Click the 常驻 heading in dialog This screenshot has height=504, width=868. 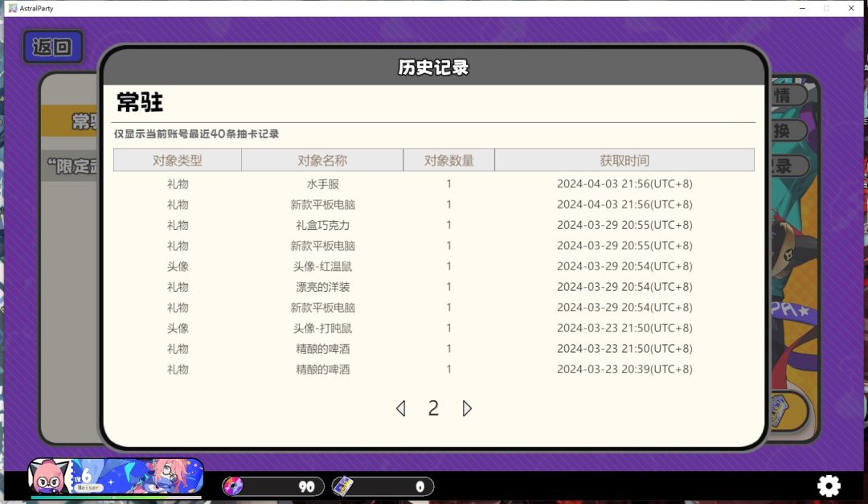click(x=140, y=102)
